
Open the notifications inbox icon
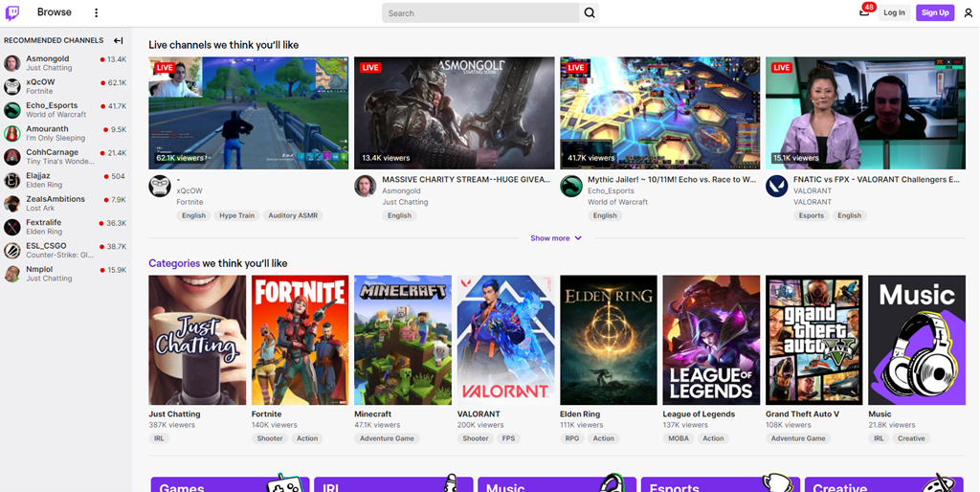864,12
